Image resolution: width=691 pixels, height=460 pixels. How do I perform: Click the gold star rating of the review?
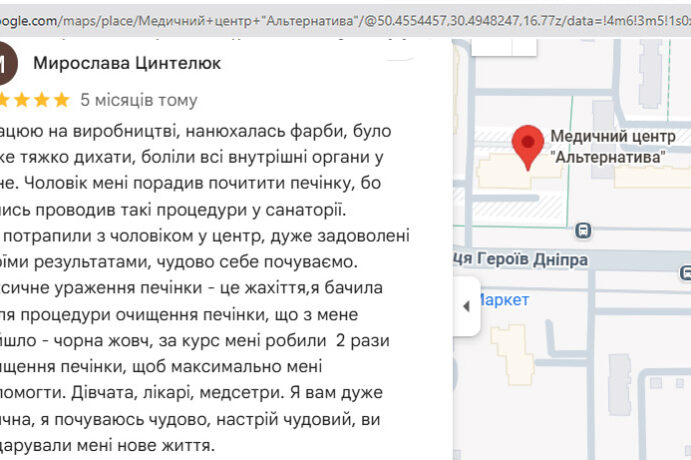pyautogui.click(x=35, y=100)
